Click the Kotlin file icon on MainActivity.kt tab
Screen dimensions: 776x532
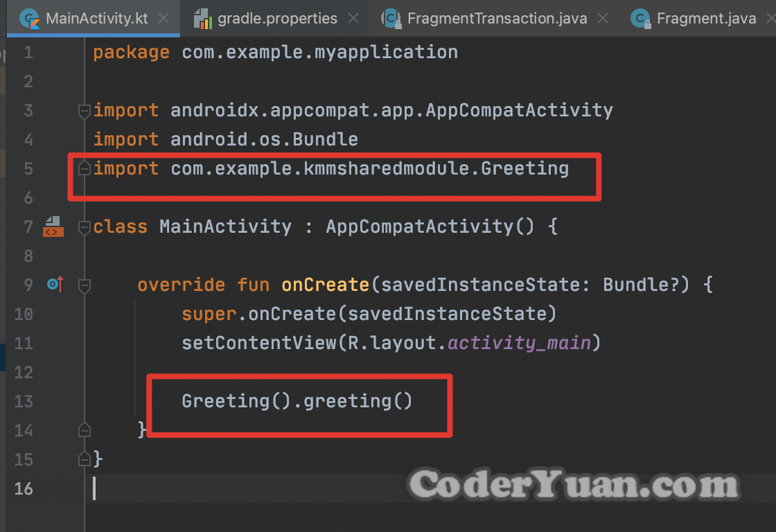click(30, 19)
